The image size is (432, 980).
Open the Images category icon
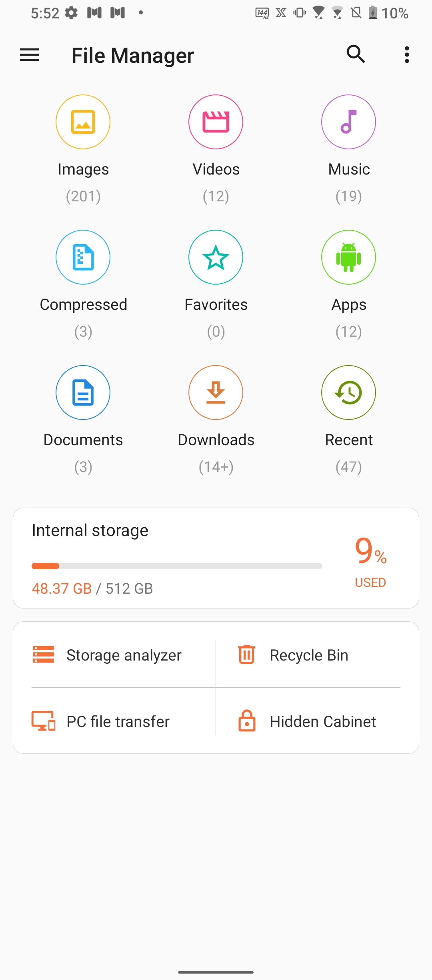tap(83, 122)
